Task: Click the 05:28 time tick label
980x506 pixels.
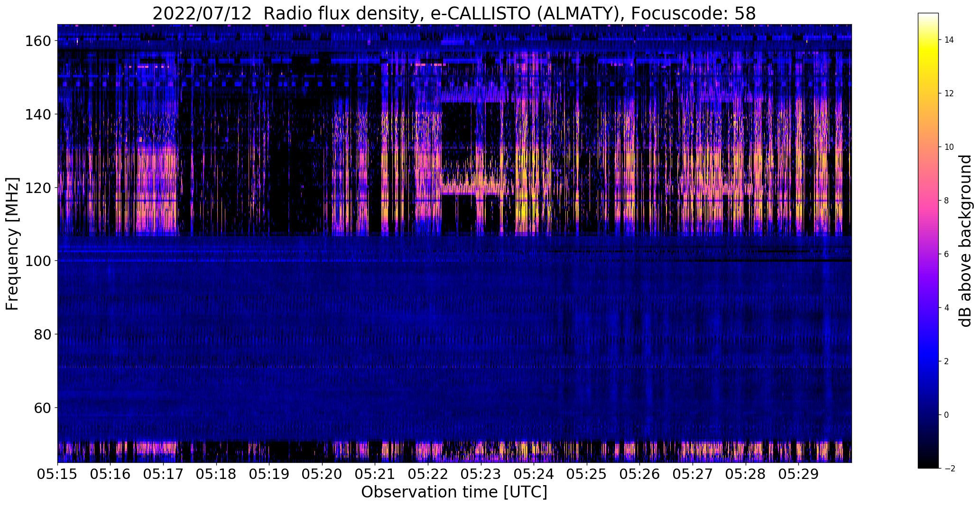Action: (746, 474)
